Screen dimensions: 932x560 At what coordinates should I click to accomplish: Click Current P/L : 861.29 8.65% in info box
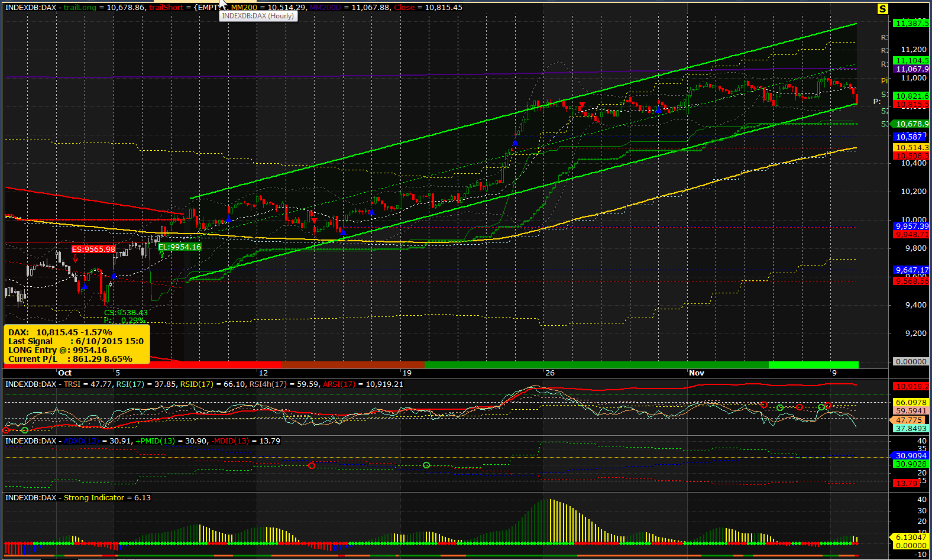pyautogui.click(x=70, y=359)
